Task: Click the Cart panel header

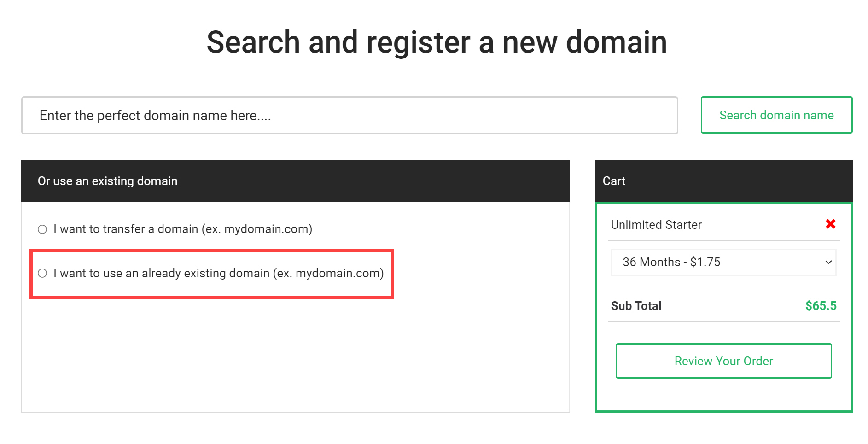Action: pyautogui.click(x=723, y=181)
